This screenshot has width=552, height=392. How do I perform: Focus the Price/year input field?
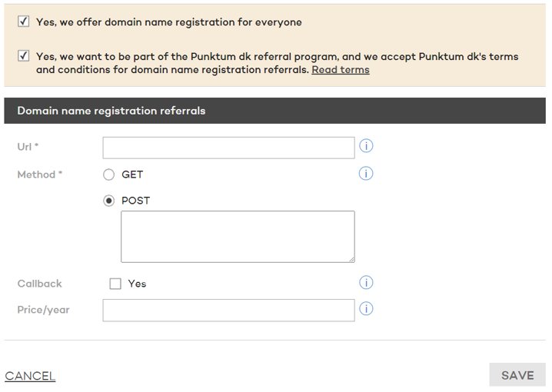228,311
